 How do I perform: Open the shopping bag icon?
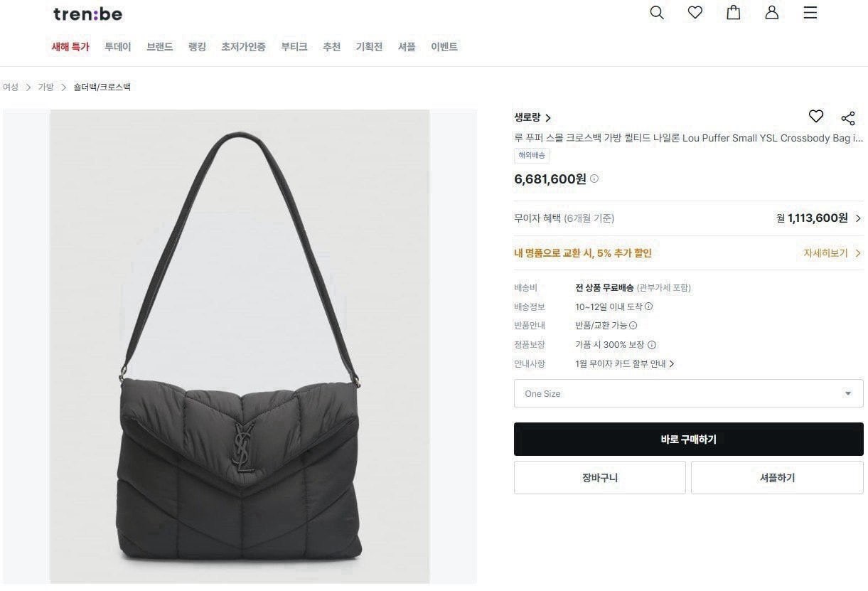734,13
